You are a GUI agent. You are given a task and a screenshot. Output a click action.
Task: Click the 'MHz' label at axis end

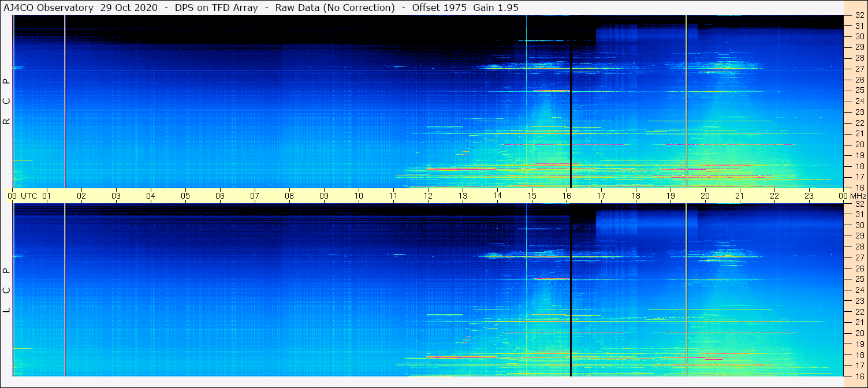[x=857, y=196]
